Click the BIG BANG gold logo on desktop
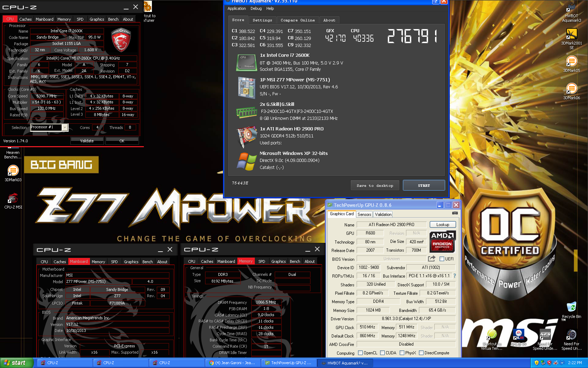This screenshot has width=588, height=368. (61, 165)
